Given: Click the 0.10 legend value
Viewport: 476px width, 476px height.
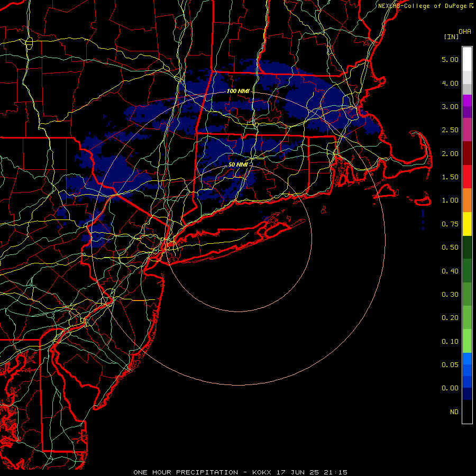Looking at the screenshot, I should tap(450, 342).
